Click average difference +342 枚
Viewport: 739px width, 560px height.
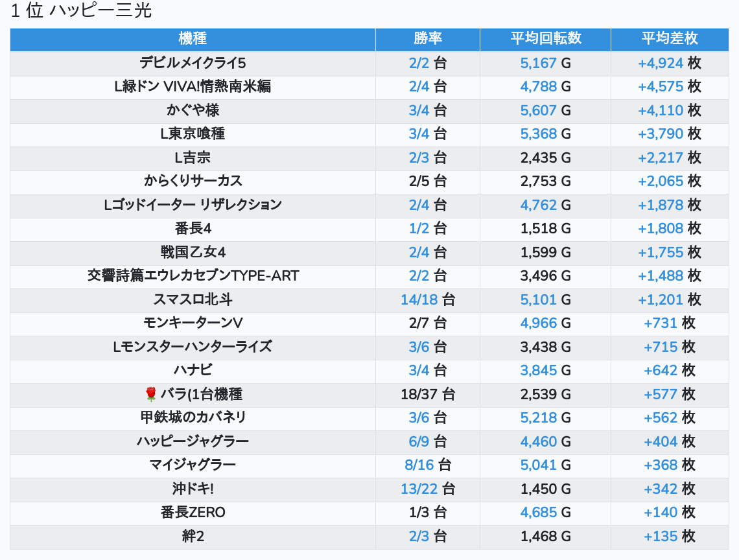coord(669,489)
